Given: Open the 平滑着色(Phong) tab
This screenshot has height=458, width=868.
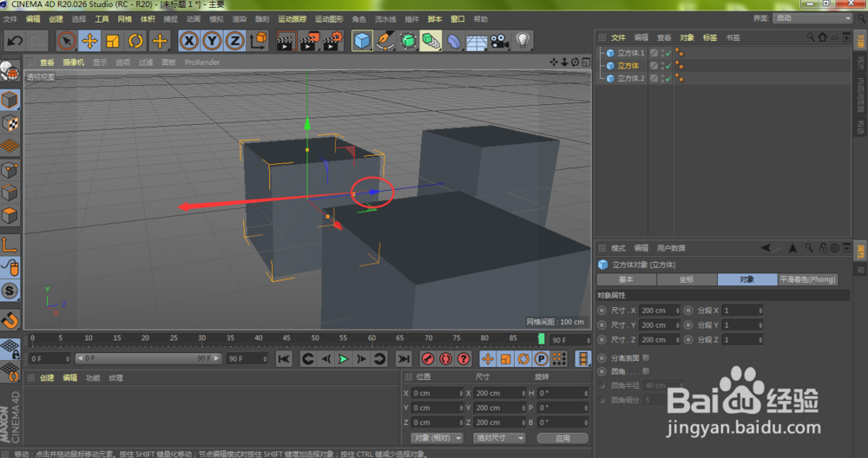Looking at the screenshot, I should 807,279.
